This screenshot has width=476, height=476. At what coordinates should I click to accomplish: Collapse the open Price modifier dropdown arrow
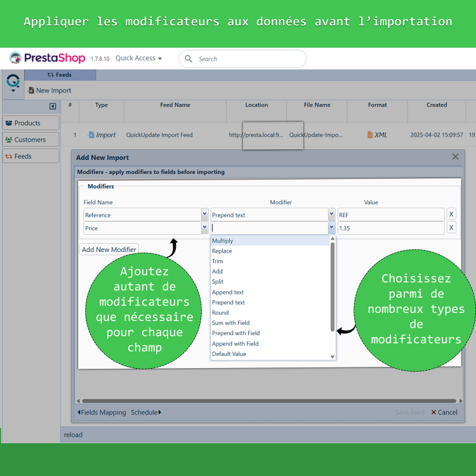331,228
